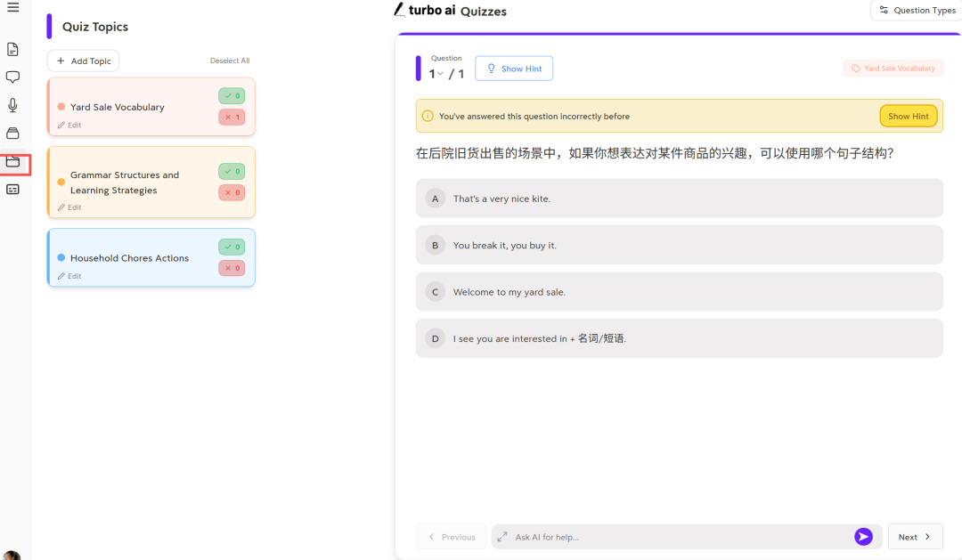This screenshot has width=962, height=560.
Task: Select the document notes icon in sidebar
Action: pyautogui.click(x=12, y=49)
